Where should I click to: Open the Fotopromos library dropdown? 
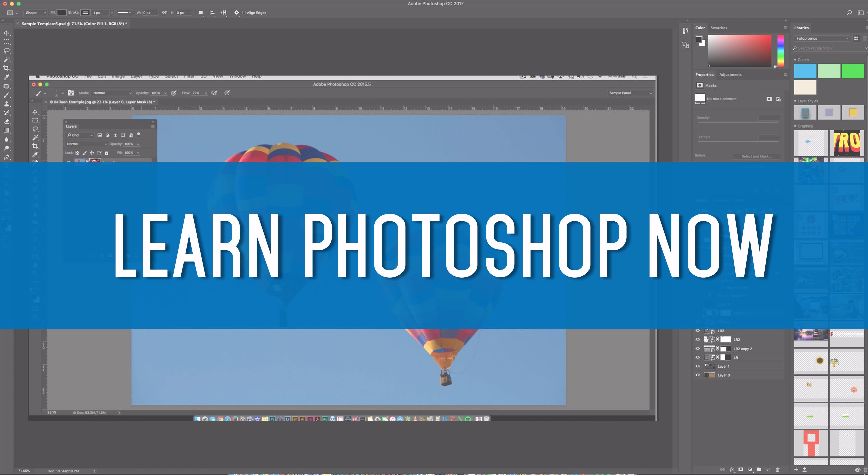821,39
